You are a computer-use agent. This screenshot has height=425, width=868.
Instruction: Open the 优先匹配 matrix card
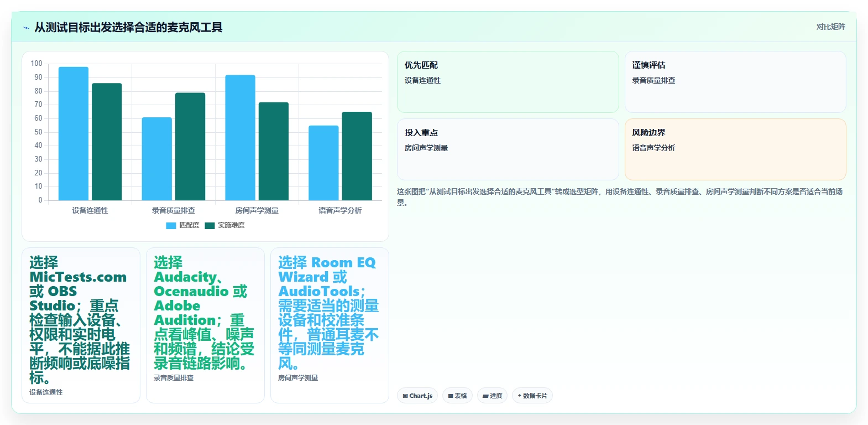pos(508,82)
